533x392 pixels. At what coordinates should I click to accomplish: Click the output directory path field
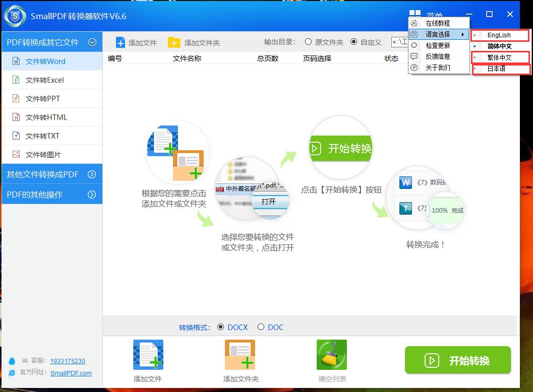[x=400, y=42]
